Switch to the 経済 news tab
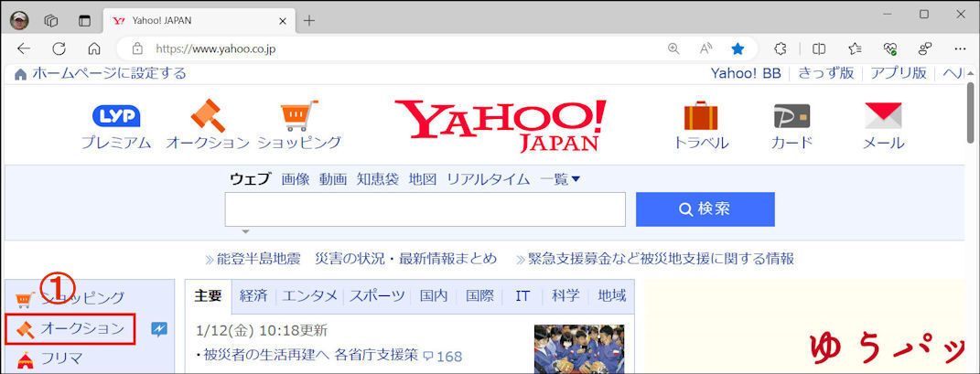Screen dimensions: 980x374 253,295
